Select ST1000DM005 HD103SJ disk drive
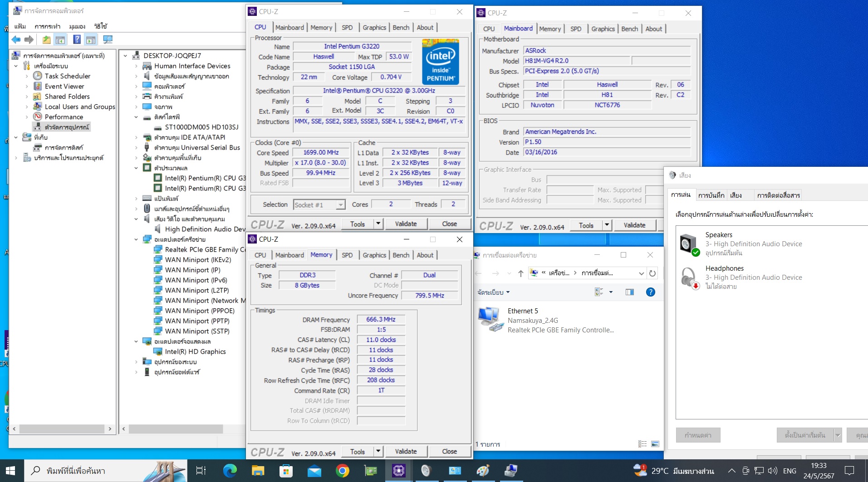The width and height of the screenshot is (868, 482). [x=201, y=127]
